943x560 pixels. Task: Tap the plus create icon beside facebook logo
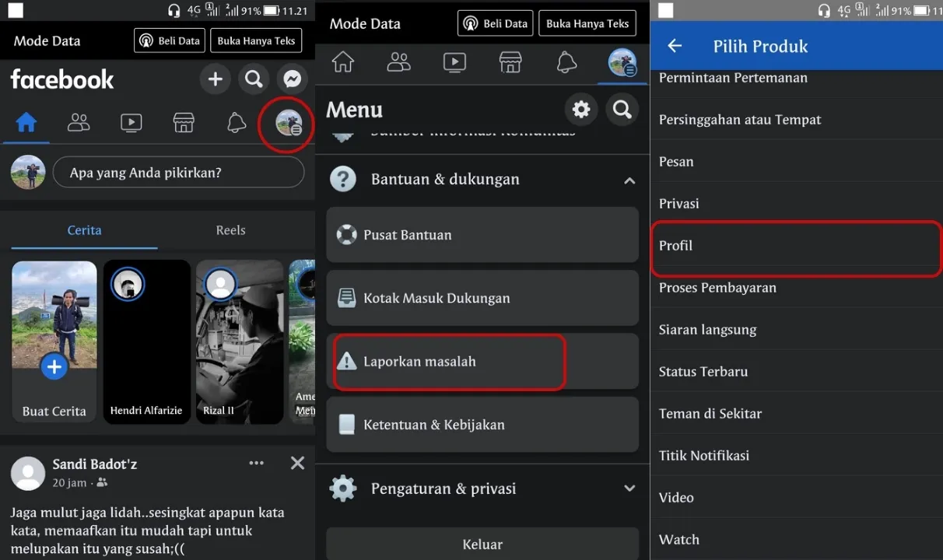click(216, 79)
